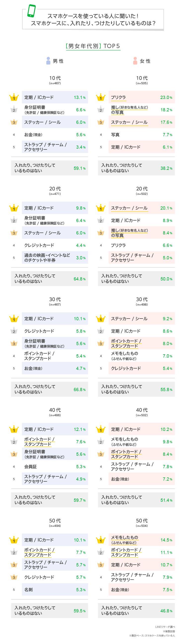The width and height of the screenshot is (186, 644).
Task: Click the 40代 (n=486) section heading
Action: (x=55, y=412)
